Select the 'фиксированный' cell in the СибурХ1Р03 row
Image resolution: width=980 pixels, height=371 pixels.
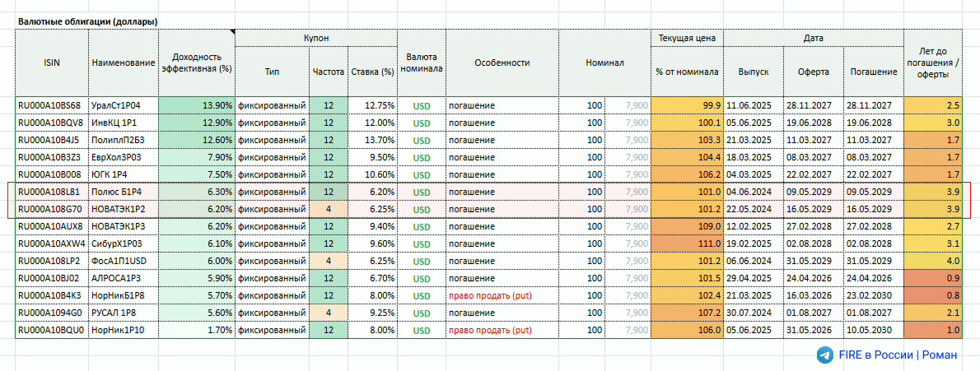(272, 243)
